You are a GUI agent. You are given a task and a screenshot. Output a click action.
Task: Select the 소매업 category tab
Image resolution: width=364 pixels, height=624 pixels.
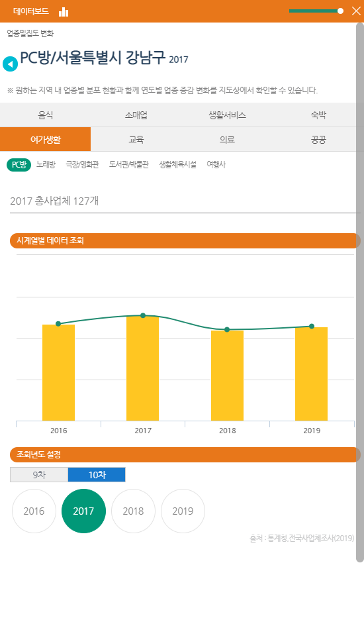(136, 115)
